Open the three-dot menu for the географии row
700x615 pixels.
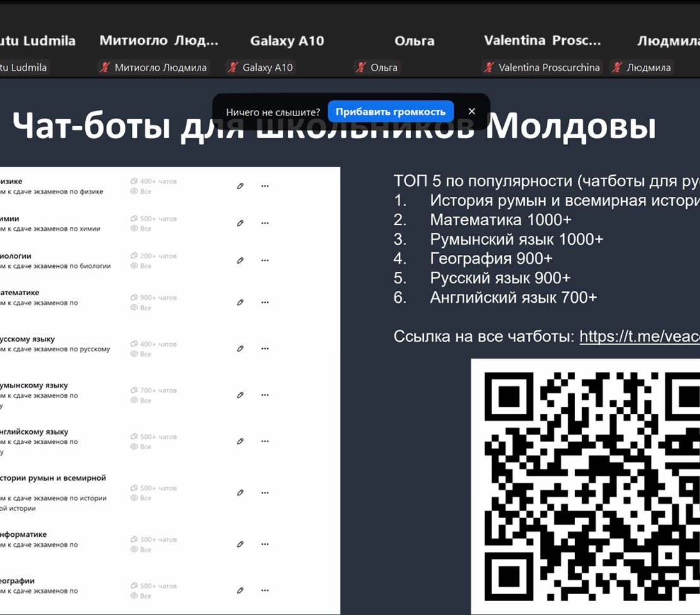pyautogui.click(x=265, y=590)
